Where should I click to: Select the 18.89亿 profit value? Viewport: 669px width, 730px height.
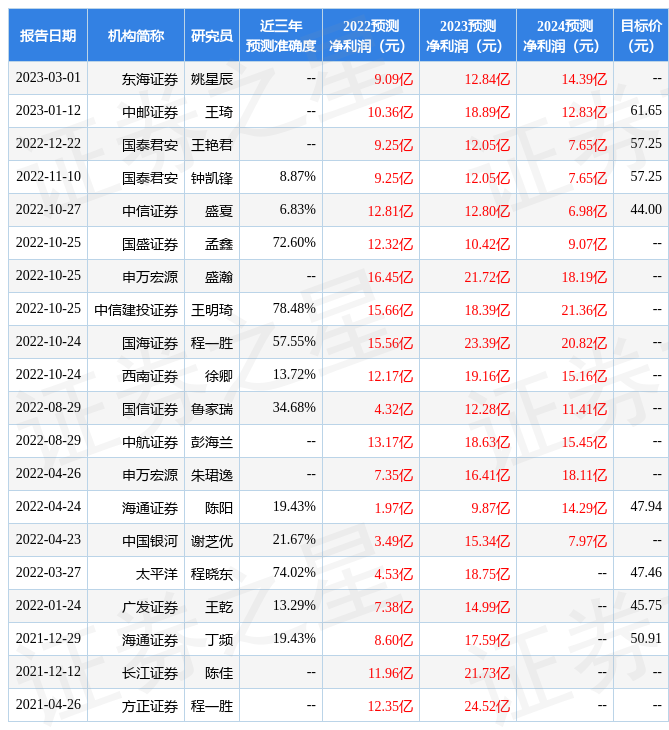487,112
